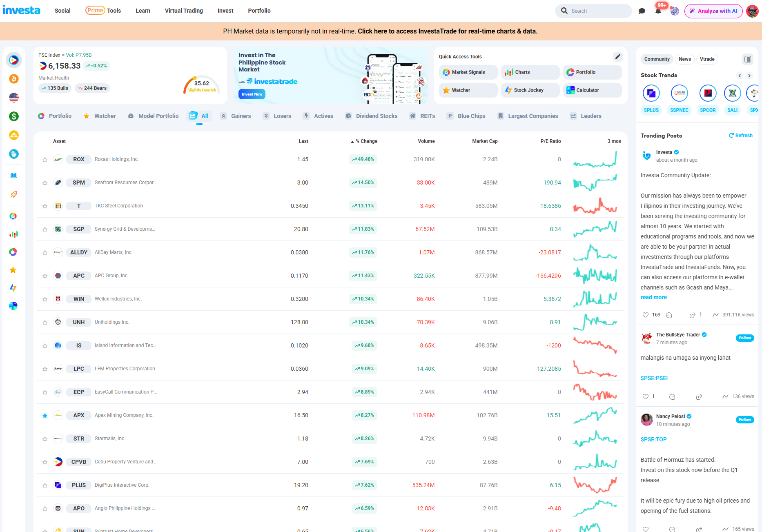
Task: Open the notifications bell icon
Action: coord(658,11)
